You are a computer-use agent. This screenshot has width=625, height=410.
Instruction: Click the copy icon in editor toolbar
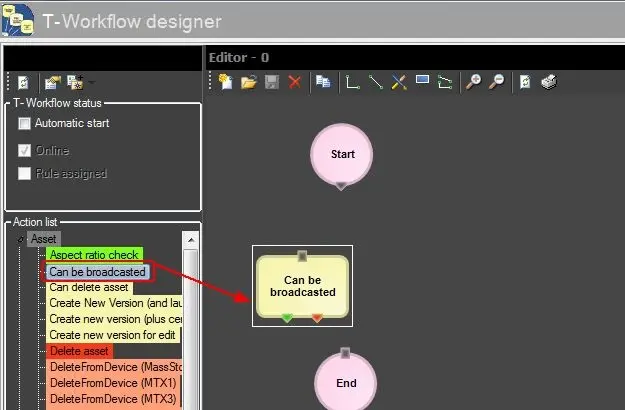pyautogui.click(x=322, y=83)
